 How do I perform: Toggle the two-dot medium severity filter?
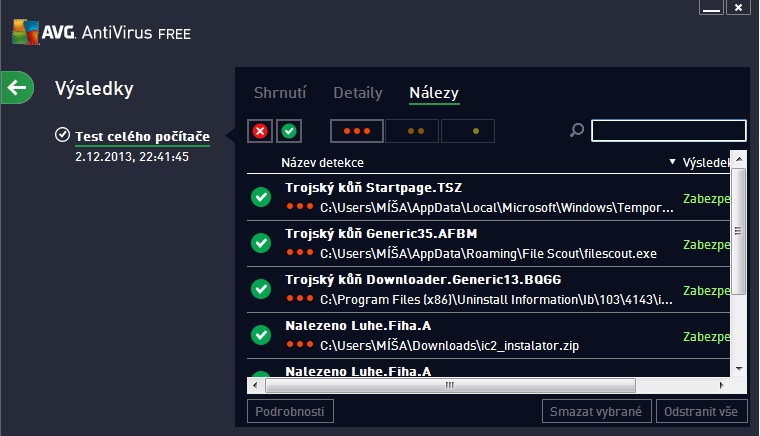[412, 131]
